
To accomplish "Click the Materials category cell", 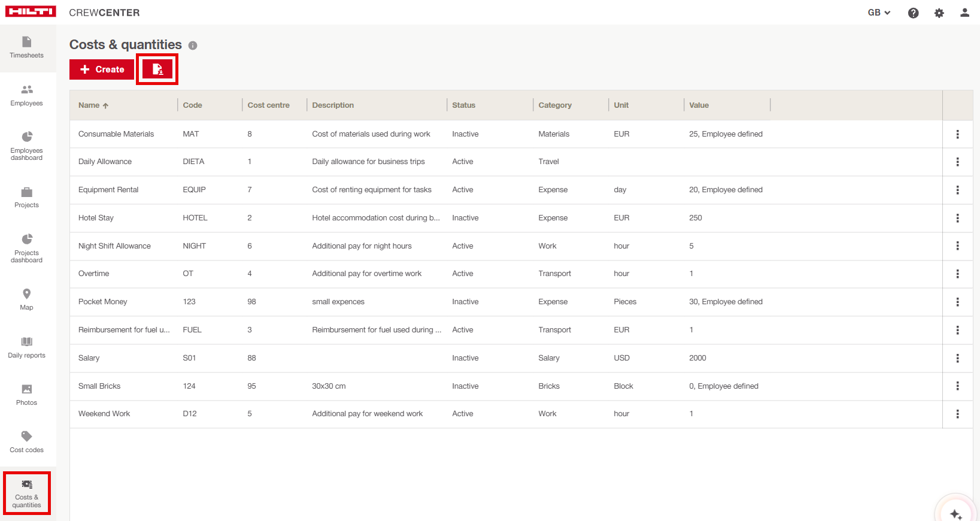I will point(554,134).
